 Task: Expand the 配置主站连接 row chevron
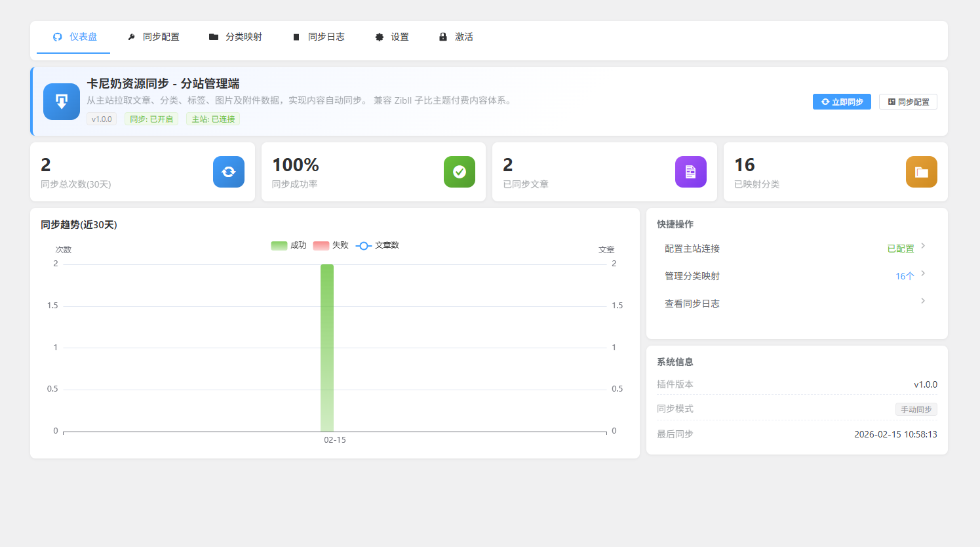922,246
